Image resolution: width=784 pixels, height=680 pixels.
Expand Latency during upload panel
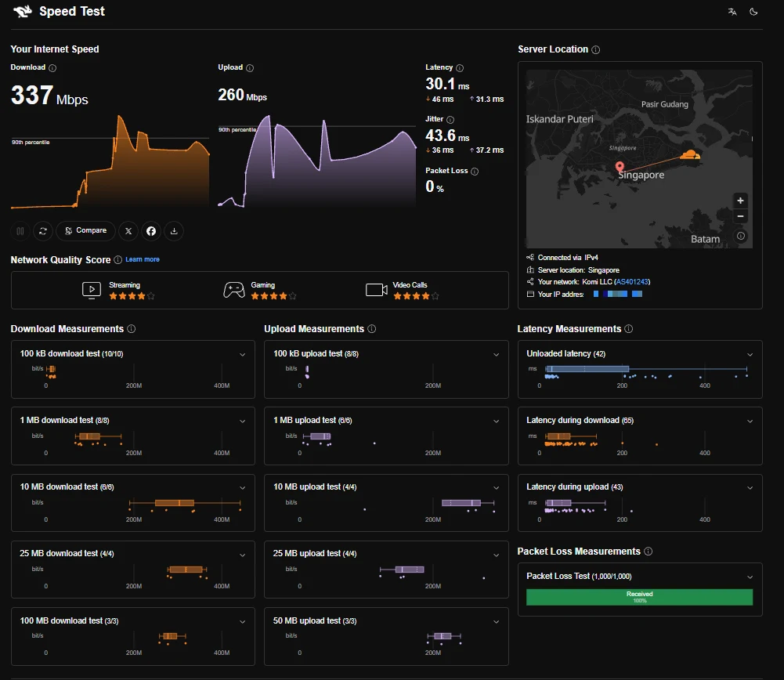[750, 488]
